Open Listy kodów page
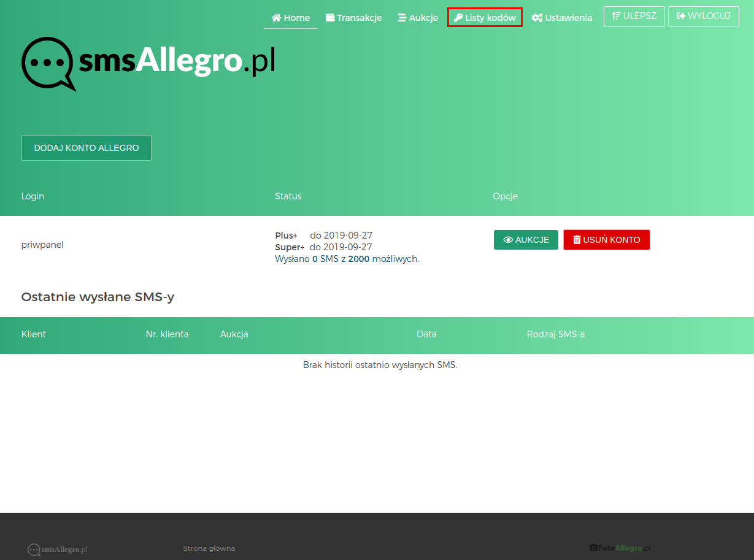The width and height of the screenshot is (754, 560). pyautogui.click(x=485, y=18)
